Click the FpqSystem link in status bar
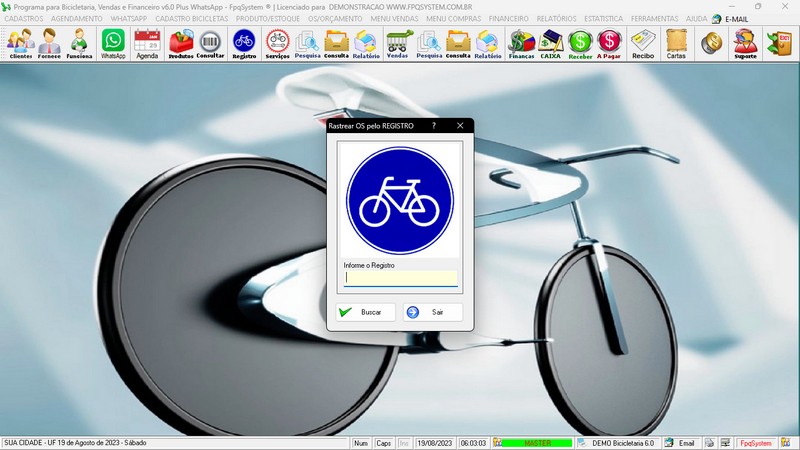The width and height of the screenshot is (800, 450). (756, 443)
